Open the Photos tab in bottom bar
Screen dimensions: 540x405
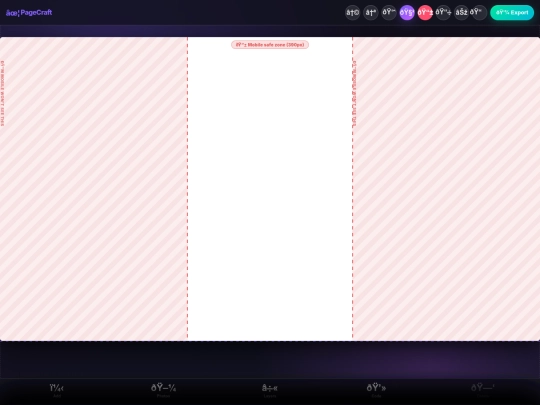click(x=164, y=391)
